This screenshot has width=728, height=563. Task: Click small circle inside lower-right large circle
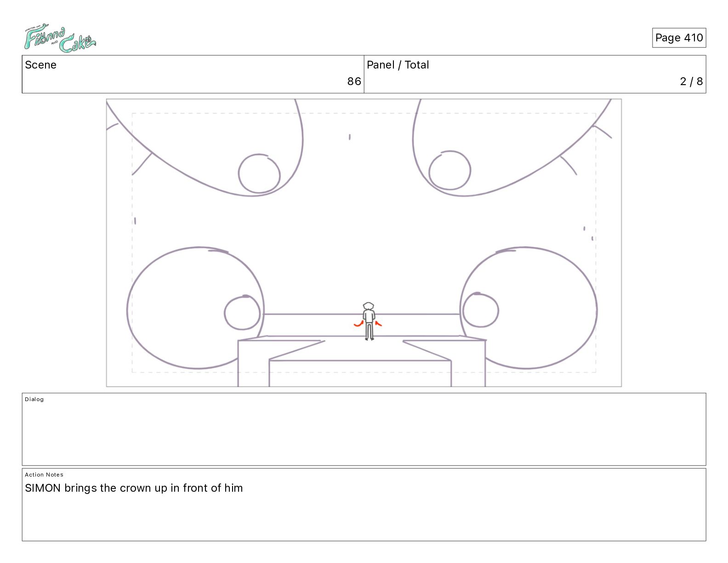click(480, 310)
